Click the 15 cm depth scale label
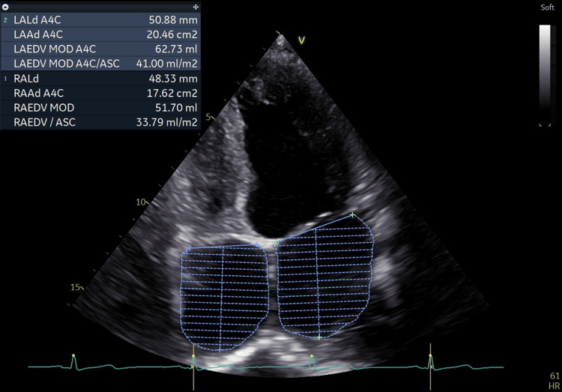This screenshot has width=562, height=392. click(75, 287)
